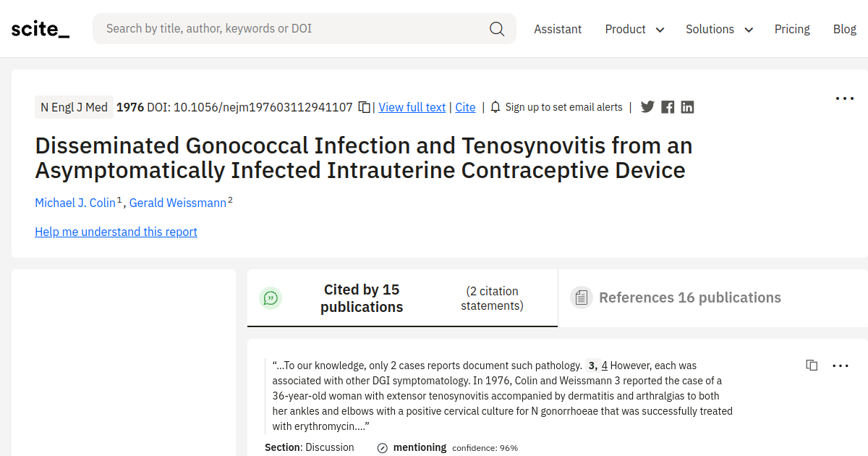Click Help me understand this report
Viewport: 868px width, 456px height.
point(116,232)
